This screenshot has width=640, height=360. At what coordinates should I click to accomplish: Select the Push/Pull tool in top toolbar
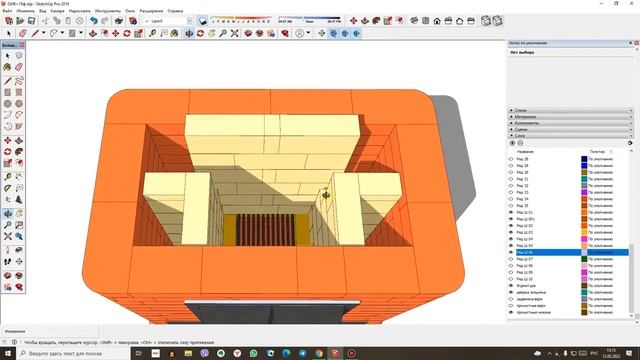pos(93,33)
